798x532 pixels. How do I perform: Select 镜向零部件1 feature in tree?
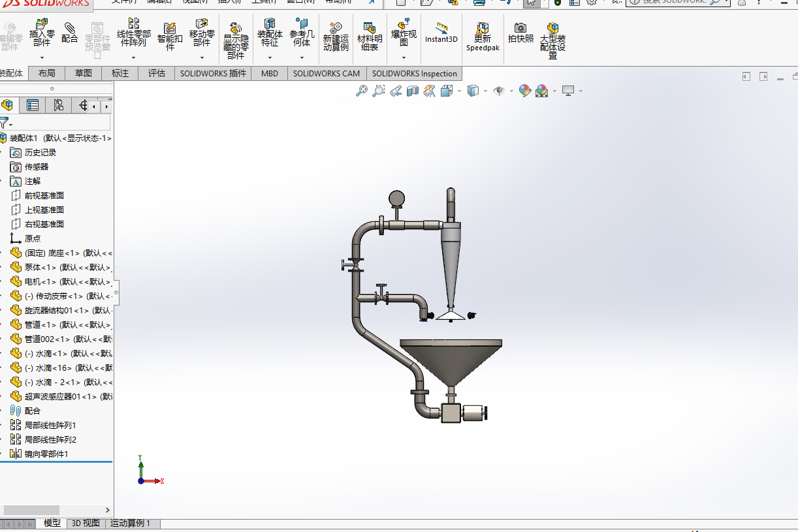[x=39, y=454]
